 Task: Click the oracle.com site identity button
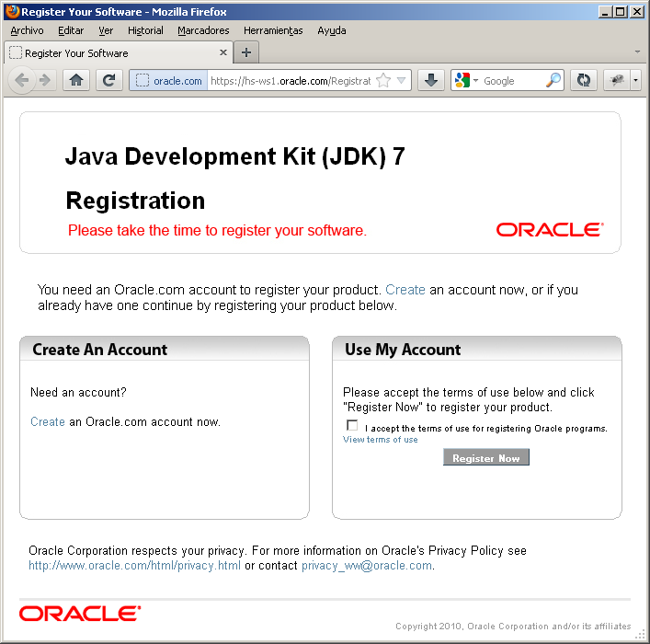pyautogui.click(x=168, y=81)
